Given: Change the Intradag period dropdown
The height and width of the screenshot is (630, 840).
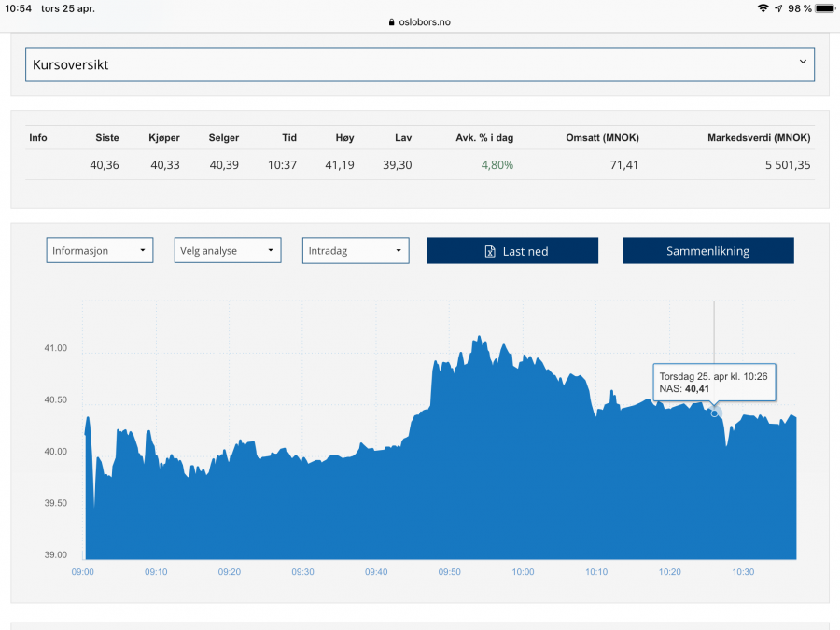Looking at the screenshot, I should (x=355, y=250).
